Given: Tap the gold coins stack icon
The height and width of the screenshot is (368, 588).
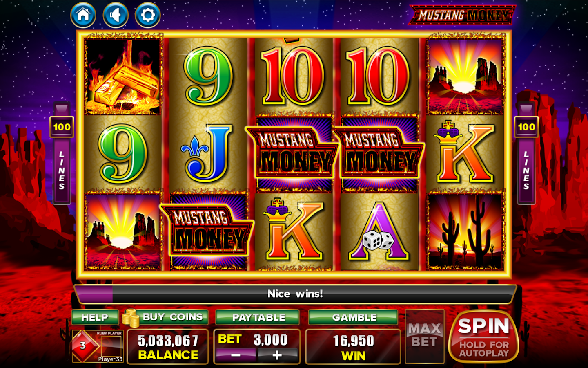Looking at the screenshot, I should tap(130, 318).
